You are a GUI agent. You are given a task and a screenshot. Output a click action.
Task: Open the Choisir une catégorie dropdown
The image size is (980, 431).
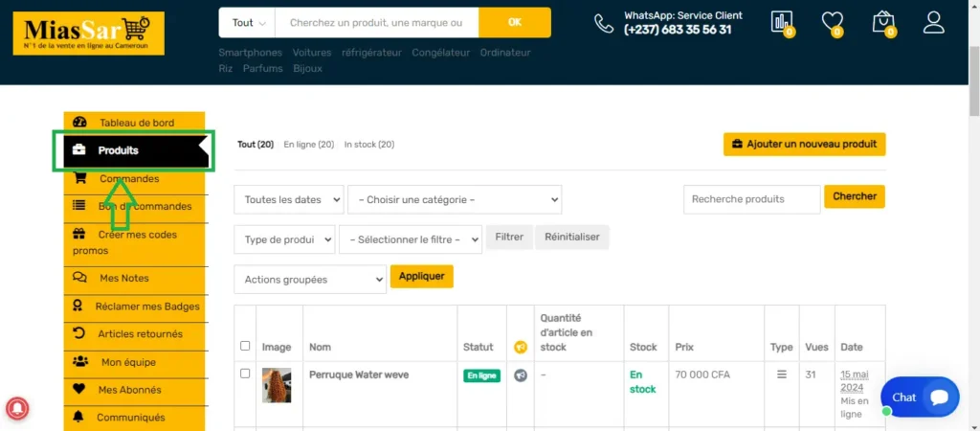point(455,199)
